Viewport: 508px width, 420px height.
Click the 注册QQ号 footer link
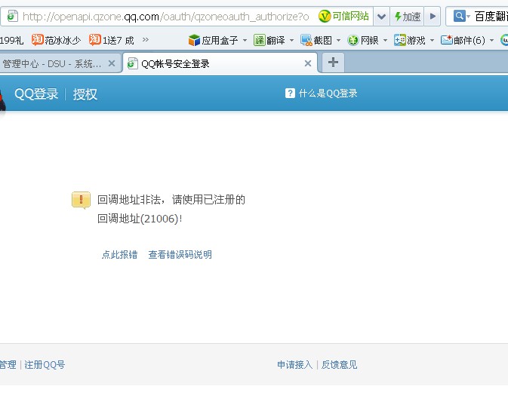click(x=45, y=365)
